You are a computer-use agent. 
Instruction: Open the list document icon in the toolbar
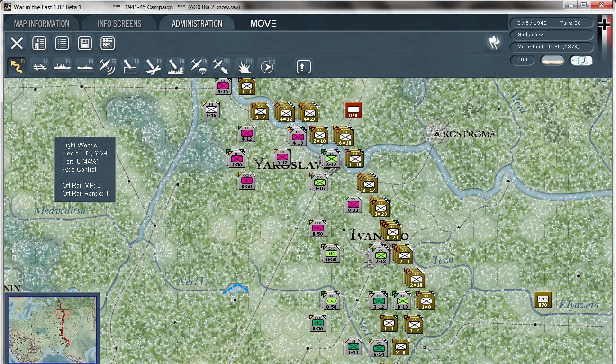click(62, 44)
